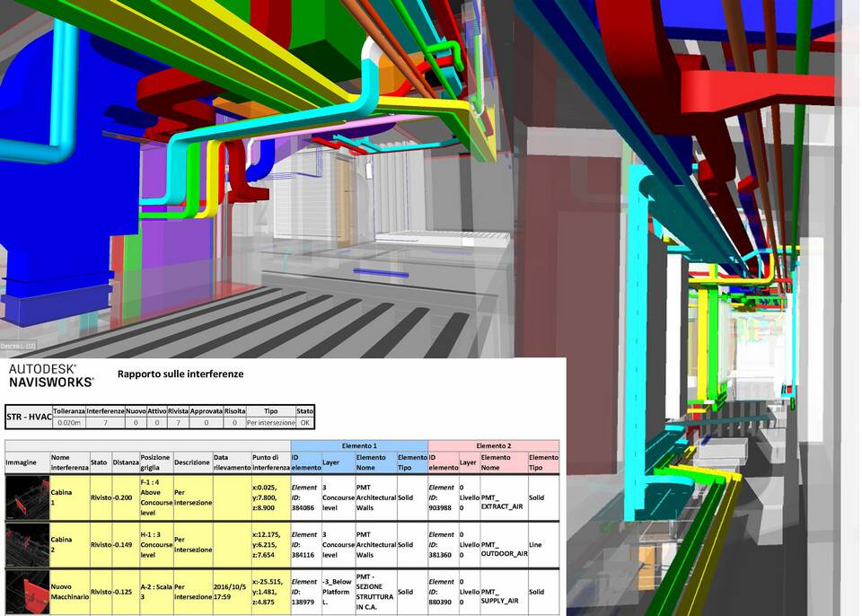The width and height of the screenshot is (862, 616).
Task: Open the Nuovo Macchinario clash thumbnail
Action: (x=27, y=592)
